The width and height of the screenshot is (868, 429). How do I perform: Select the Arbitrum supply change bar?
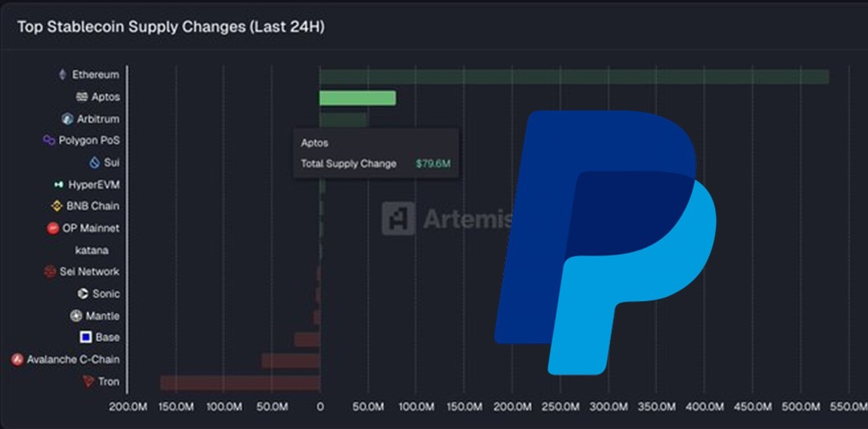click(343, 120)
